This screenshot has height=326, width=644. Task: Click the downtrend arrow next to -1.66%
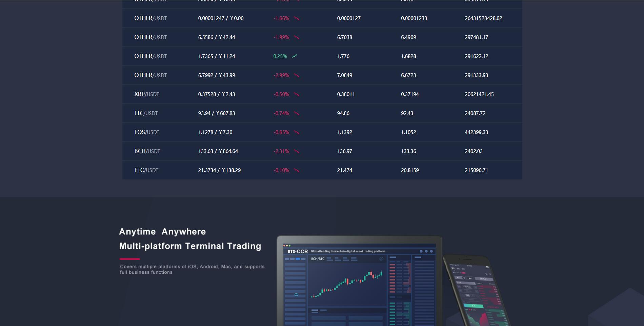click(296, 18)
